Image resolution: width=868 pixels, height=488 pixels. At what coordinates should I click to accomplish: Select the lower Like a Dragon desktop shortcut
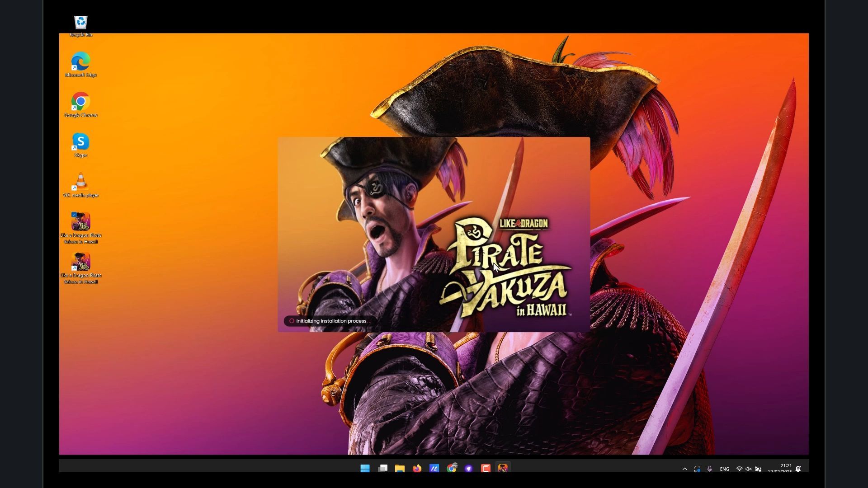[x=81, y=268]
